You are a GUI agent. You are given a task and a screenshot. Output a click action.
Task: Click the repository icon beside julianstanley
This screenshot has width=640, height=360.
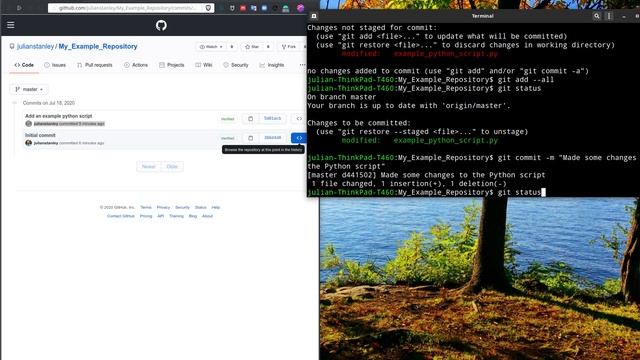pos(12,47)
